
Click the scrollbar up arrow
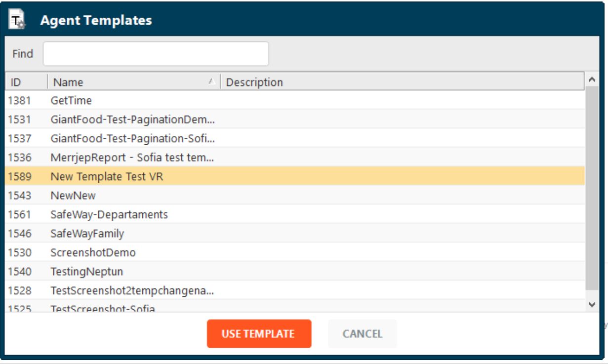tap(592, 80)
